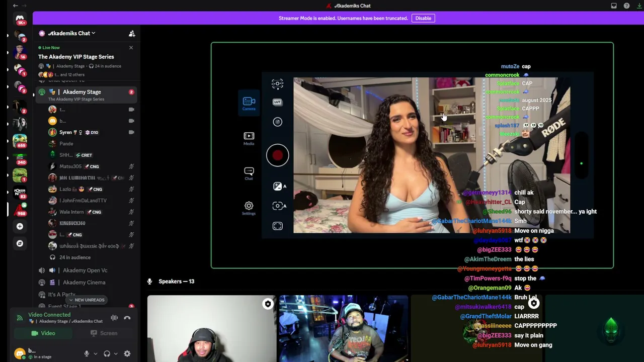
Task: Select the Media tab in streamed camera app
Action: point(249,138)
